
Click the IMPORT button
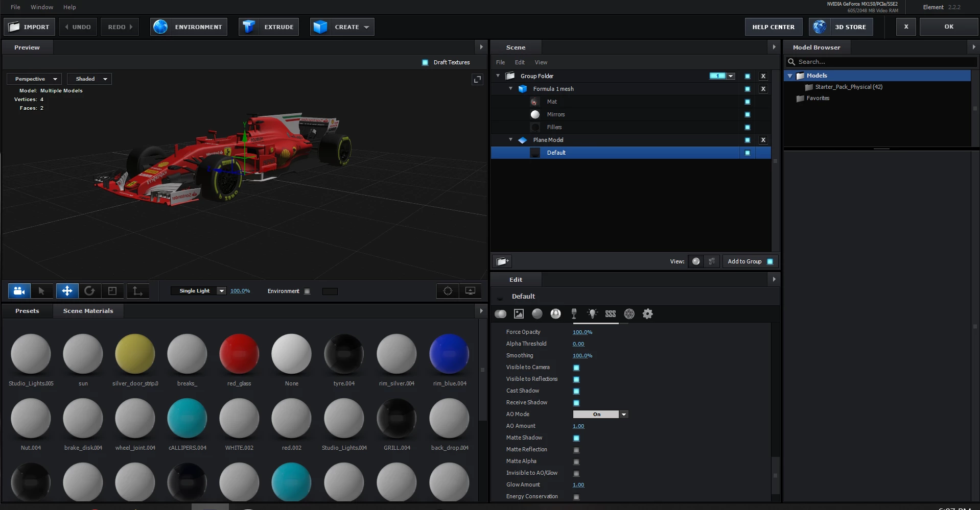[x=29, y=27]
